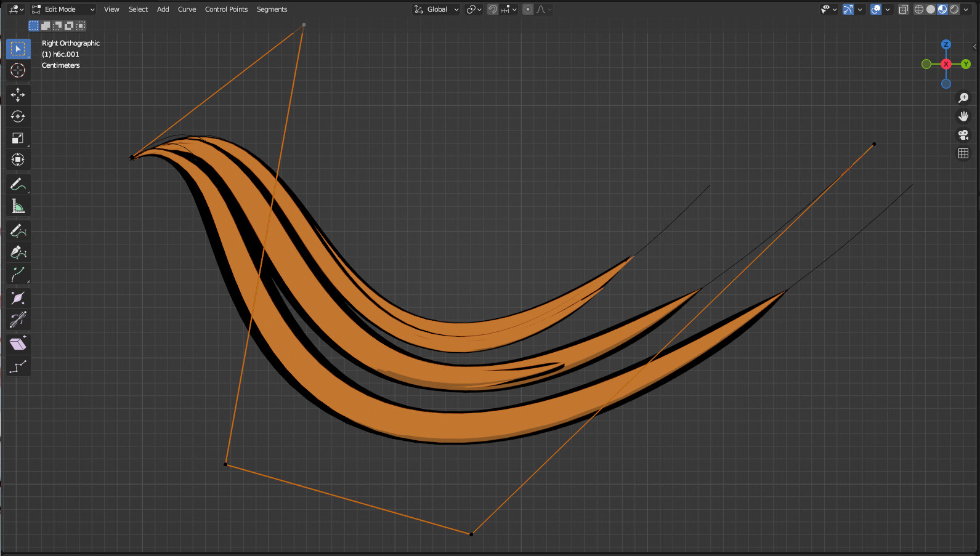Set selection mode to extend selection
980x556 pixels.
click(46, 26)
